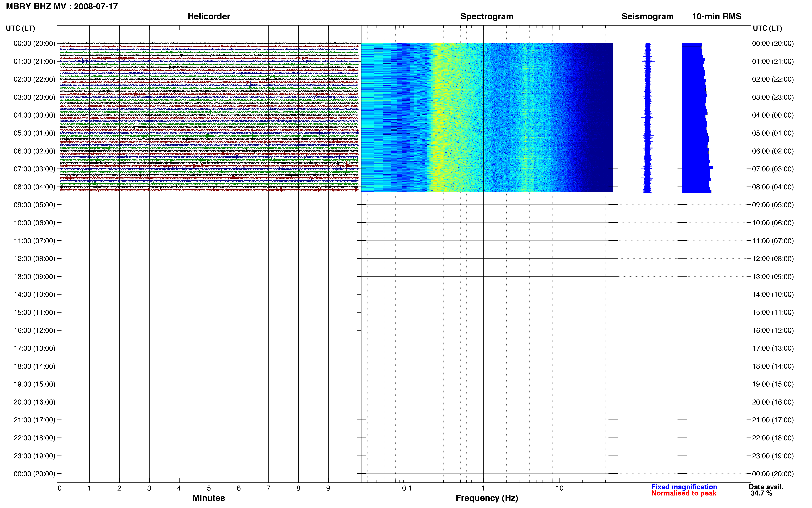Click right time label 09:00 (05:00)
The width and height of the screenshot is (812, 508).
(x=773, y=205)
